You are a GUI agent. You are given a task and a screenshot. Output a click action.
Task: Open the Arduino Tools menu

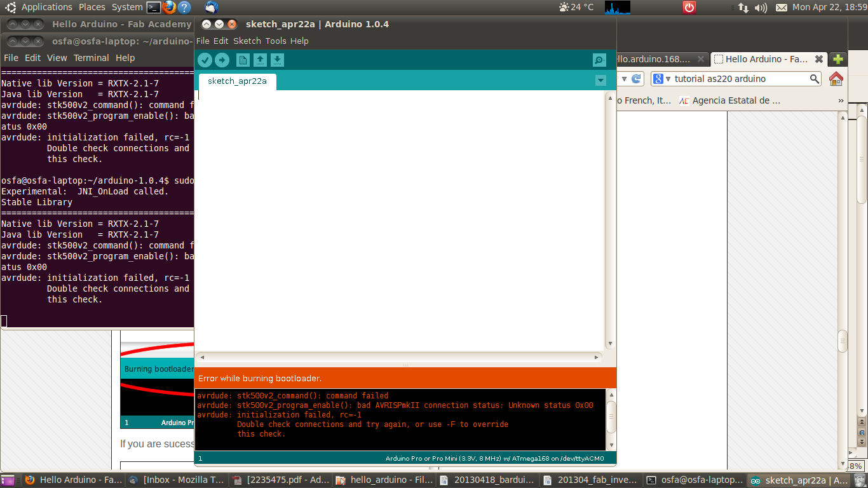[276, 41]
